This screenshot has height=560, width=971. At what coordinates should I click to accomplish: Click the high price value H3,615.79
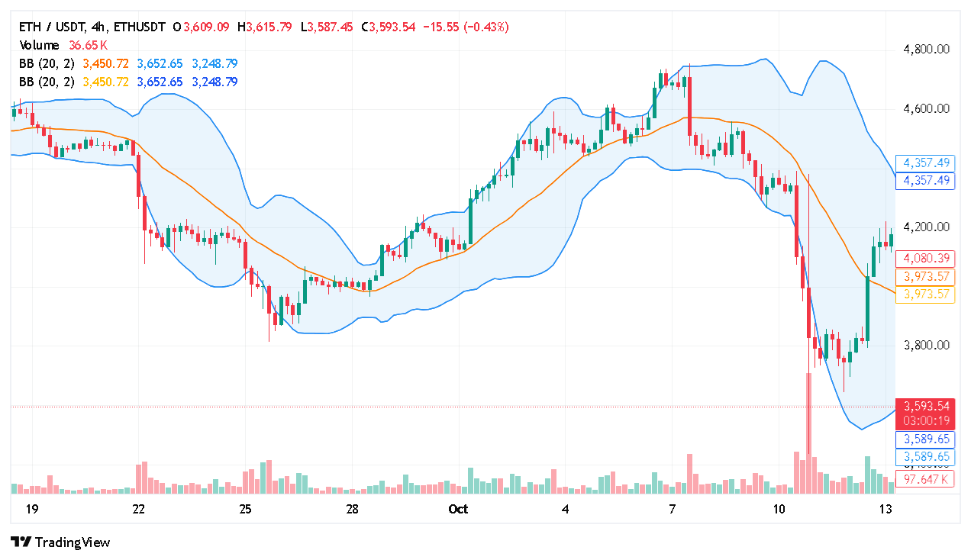click(265, 27)
